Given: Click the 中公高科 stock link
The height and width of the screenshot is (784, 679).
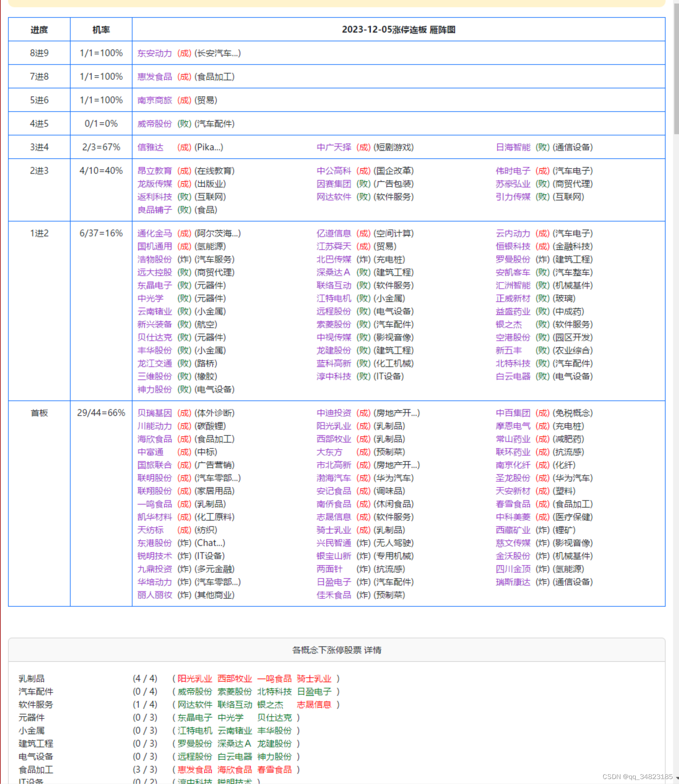Looking at the screenshot, I should (x=334, y=171).
